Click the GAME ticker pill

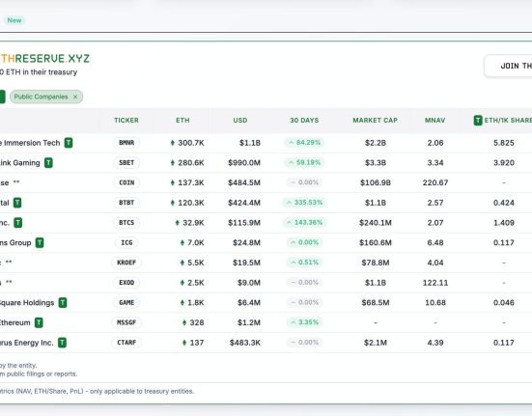tap(126, 302)
